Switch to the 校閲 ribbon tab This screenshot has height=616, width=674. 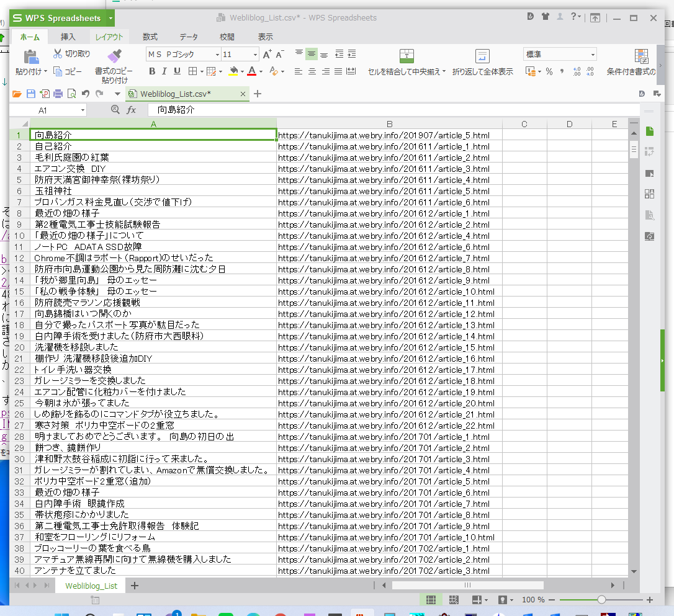pos(227,37)
